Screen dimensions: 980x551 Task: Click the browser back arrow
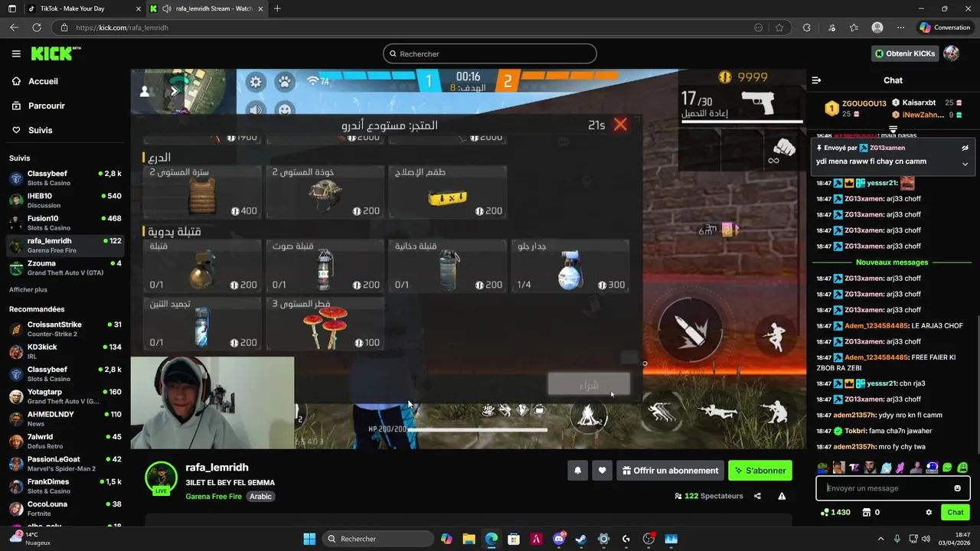(x=14, y=28)
